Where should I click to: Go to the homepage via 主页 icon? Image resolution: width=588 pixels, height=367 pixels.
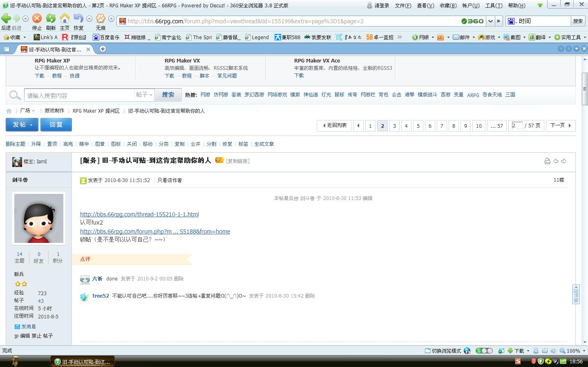coord(65,18)
